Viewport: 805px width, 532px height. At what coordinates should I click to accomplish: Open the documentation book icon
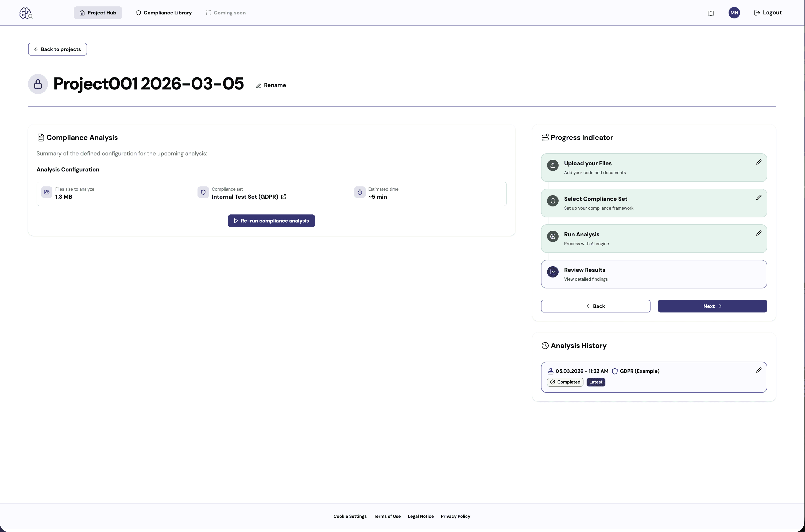(x=711, y=13)
